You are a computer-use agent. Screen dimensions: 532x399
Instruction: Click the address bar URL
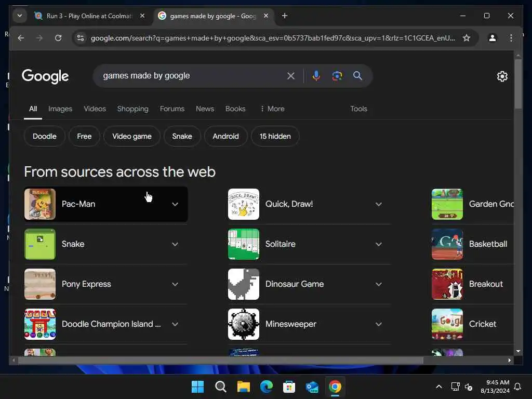(x=272, y=38)
